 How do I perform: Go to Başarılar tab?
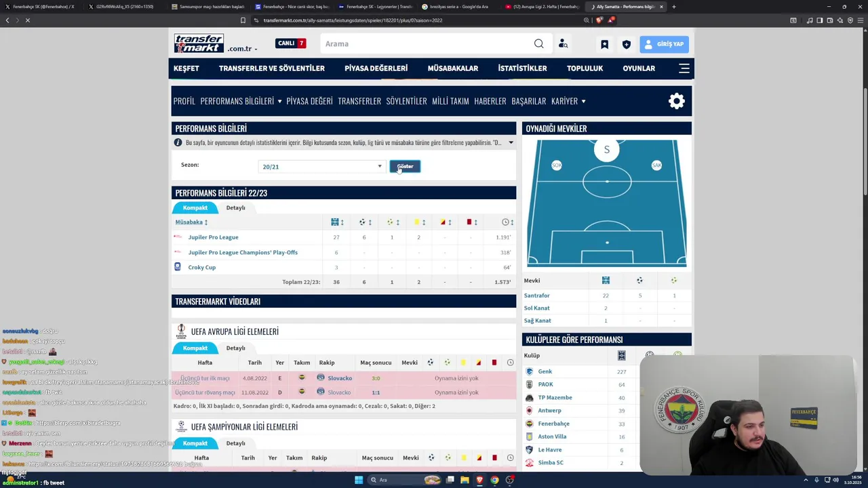click(528, 101)
